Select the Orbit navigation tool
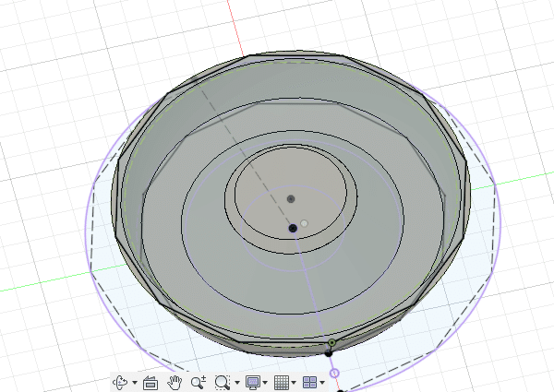The width and height of the screenshot is (554, 392). coord(121,382)
